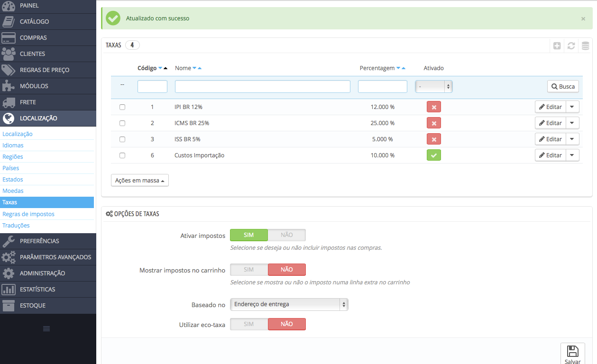Click the Localização globe icon
The height and width of the screenshot is (364, 597).
pos(9,118)
